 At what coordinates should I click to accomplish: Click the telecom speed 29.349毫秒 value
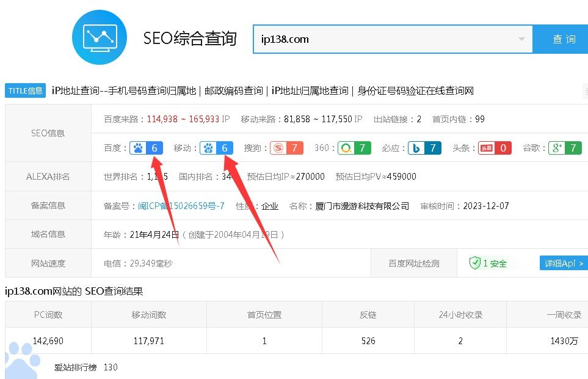(x=151, y=263)
